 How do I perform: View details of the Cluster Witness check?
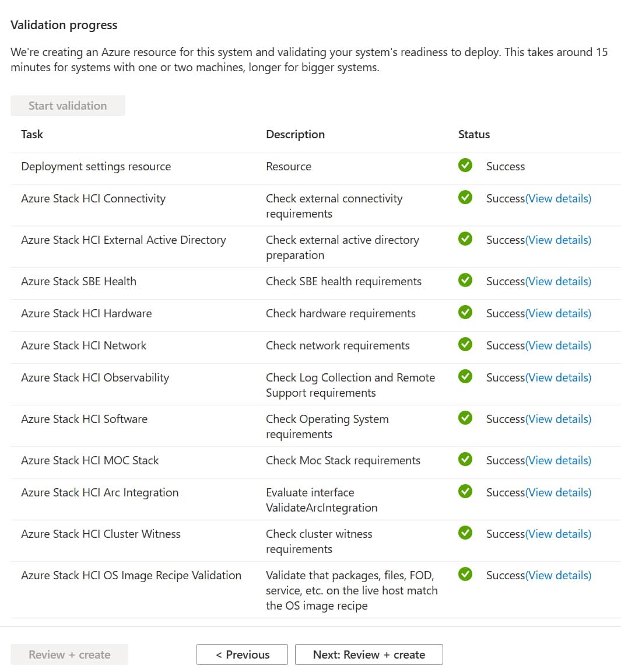[x=559, y=534]
